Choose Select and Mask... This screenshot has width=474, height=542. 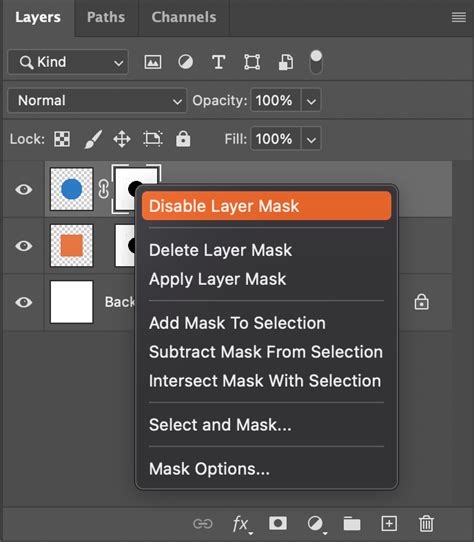pos(266,424)
